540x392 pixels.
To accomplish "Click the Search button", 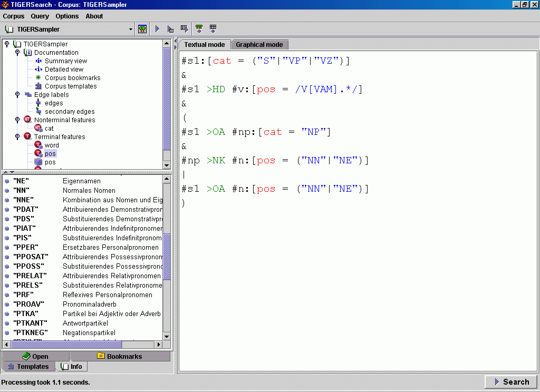I will pos(511,381).
